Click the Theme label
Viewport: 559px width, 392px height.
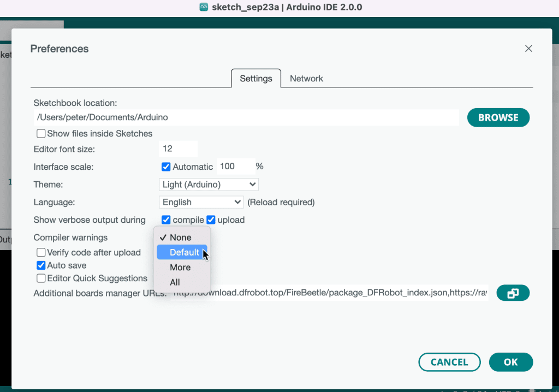tap(48, 185)
